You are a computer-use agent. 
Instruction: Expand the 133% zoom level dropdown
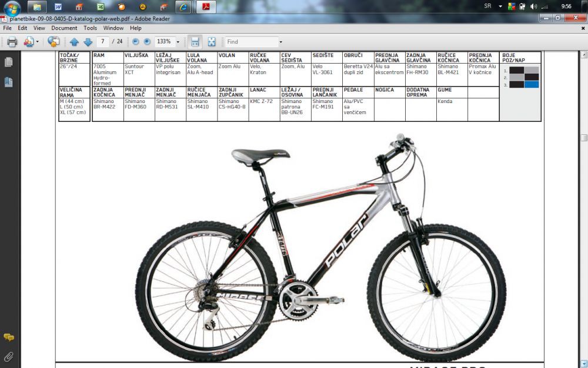(x=178, y=42)
